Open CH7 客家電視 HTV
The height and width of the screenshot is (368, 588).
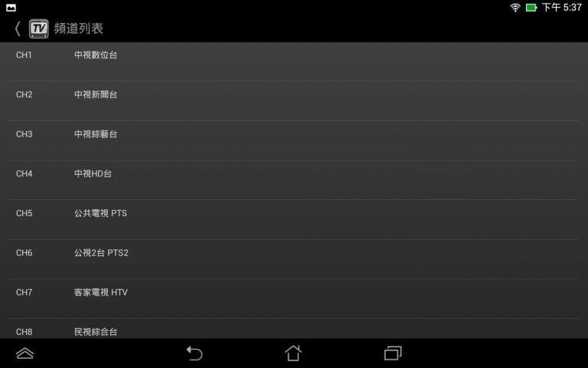[x=294, y=298]
